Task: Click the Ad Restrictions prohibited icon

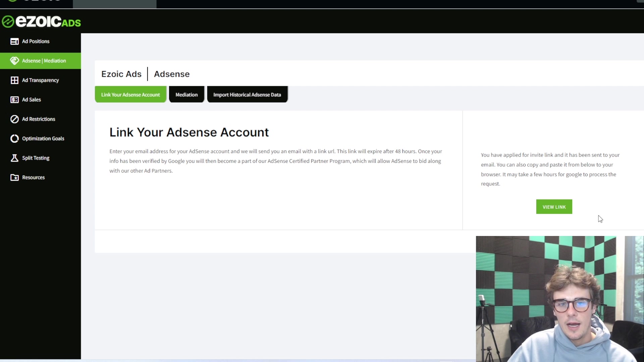Action: 14,119
